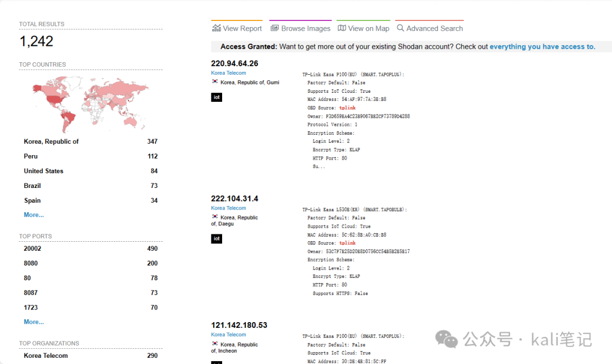The width and height of the screenshot is (612, 364).
Task: Filter by port 80
Action: [x=91, y=278]
